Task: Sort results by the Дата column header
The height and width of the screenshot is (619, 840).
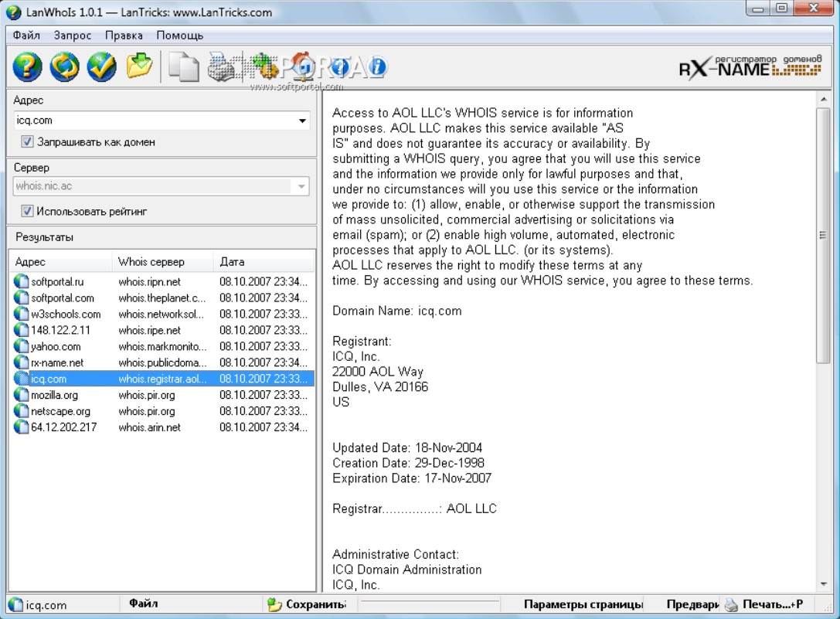Action: [263, 262]
